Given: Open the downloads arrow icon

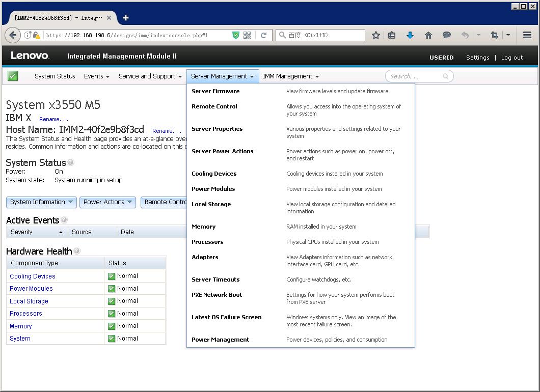Looking at the screenshot, I should (x=410, y=35).
